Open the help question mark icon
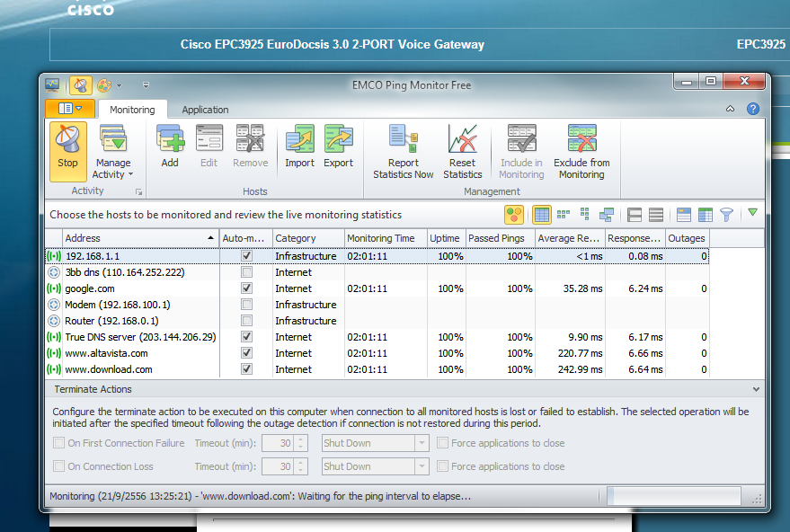 pyautogui.click(x=753, y=109)
